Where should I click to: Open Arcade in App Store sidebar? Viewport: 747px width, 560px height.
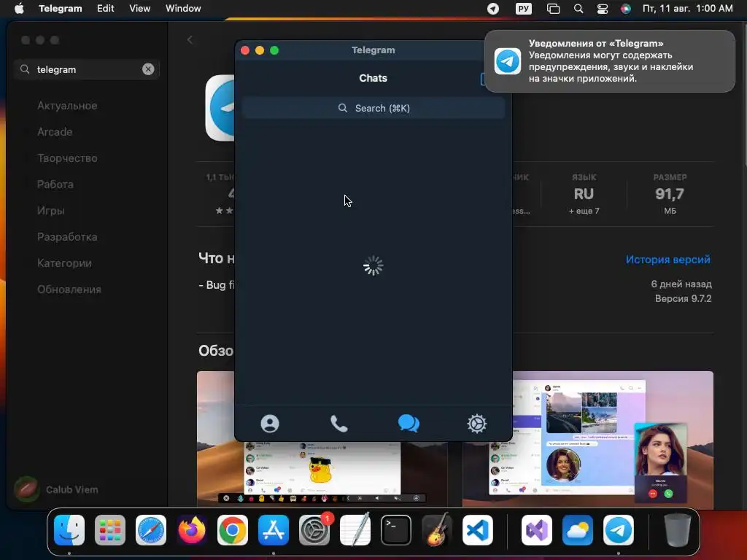[55, 132]
